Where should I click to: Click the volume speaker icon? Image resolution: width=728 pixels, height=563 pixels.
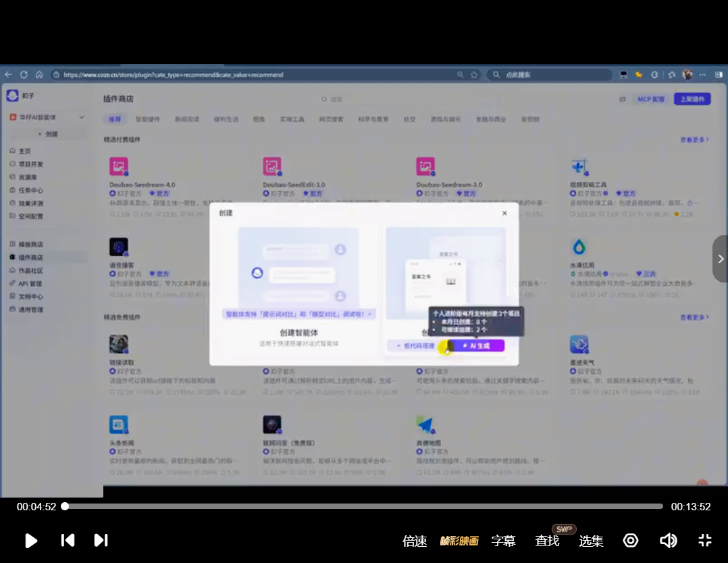tap(668, 540)
